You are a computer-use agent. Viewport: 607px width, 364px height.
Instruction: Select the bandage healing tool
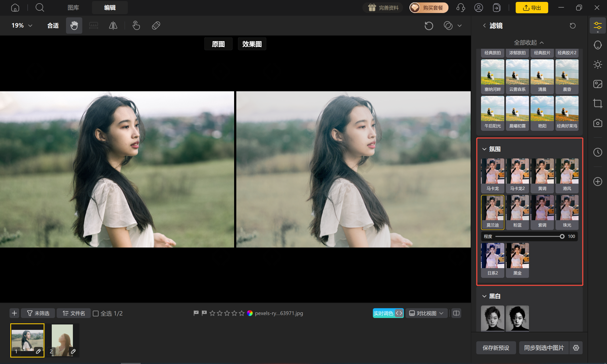[x=156, y=25]
